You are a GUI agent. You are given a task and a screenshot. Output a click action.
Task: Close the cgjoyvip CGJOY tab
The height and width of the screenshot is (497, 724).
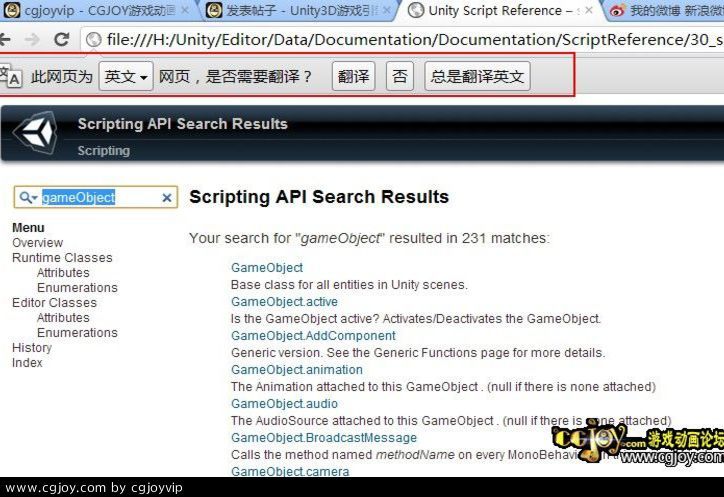coord(185,10)
